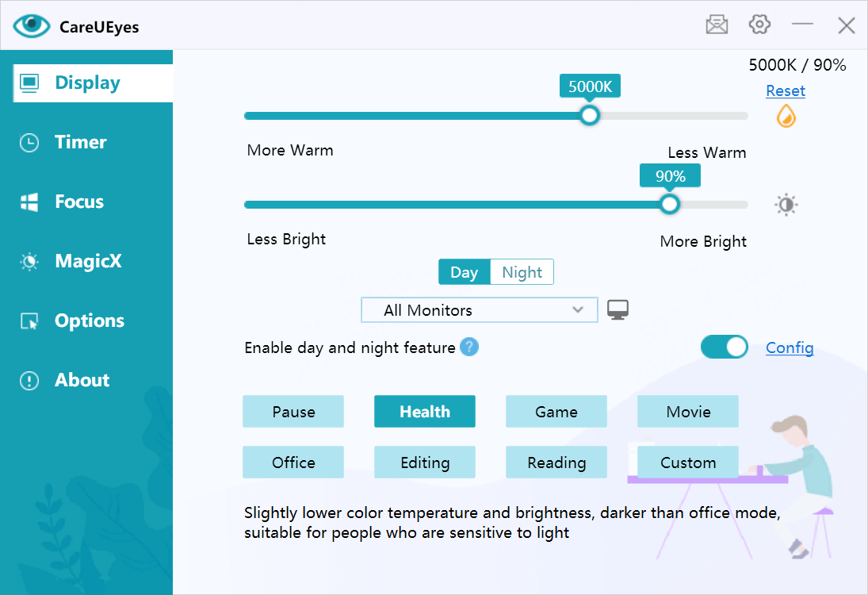
Task: Apply the Reading preset
Action: [556, 462]
